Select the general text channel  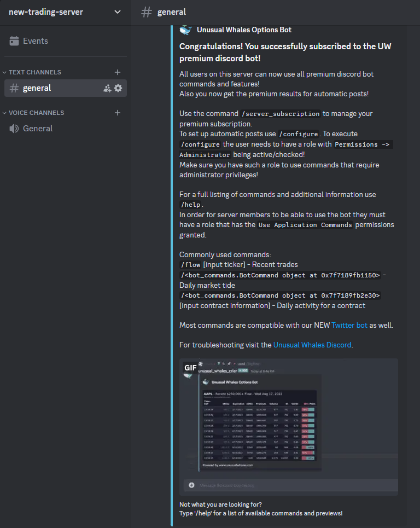pyautogui.click(x=65, y=88)
